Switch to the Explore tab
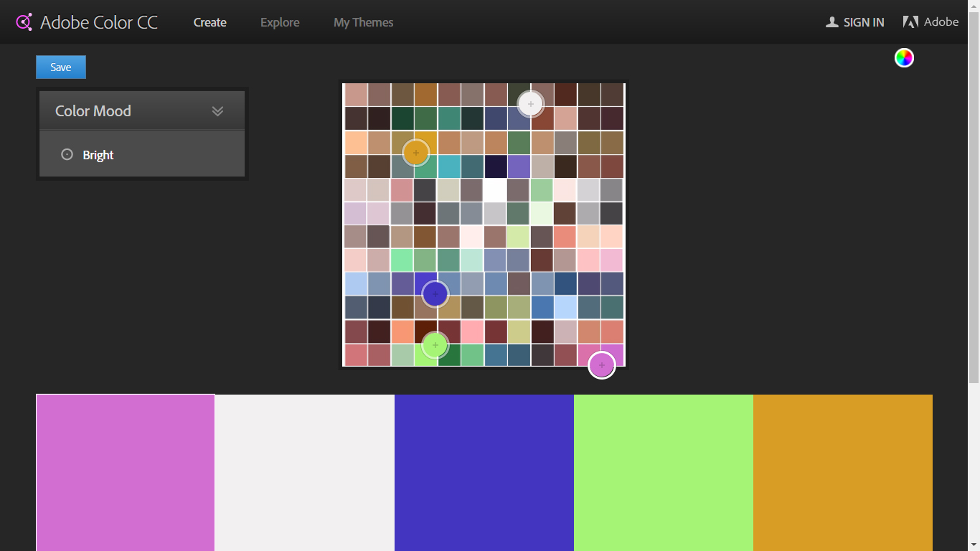Screen dimensions: 980x551 pyautogui.click(x=280, y=22)
